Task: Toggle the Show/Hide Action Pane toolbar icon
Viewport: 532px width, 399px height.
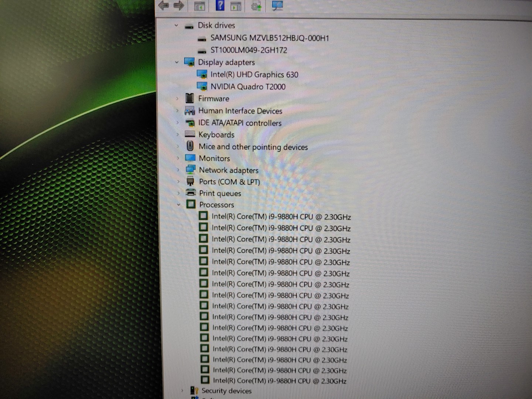Action: click(x=236, y=6)
